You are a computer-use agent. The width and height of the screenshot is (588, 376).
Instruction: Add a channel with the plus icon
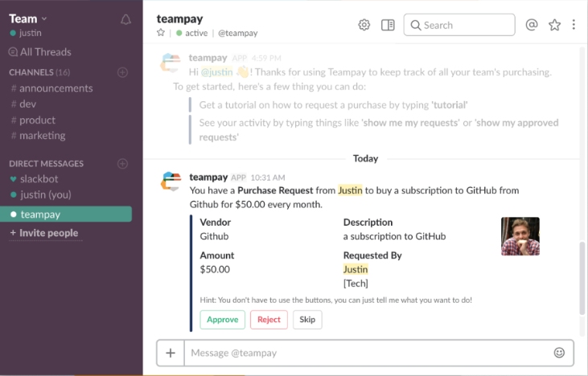(122, 72)
